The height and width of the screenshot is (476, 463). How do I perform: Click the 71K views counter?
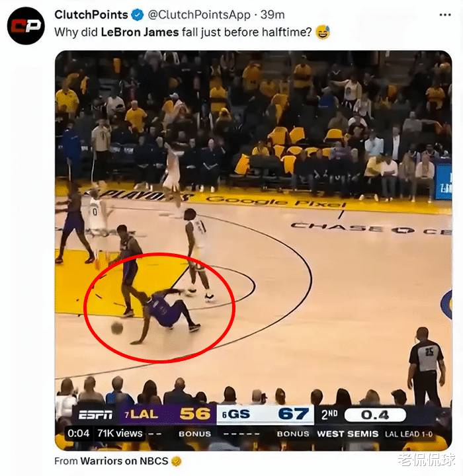coord(120,433)
